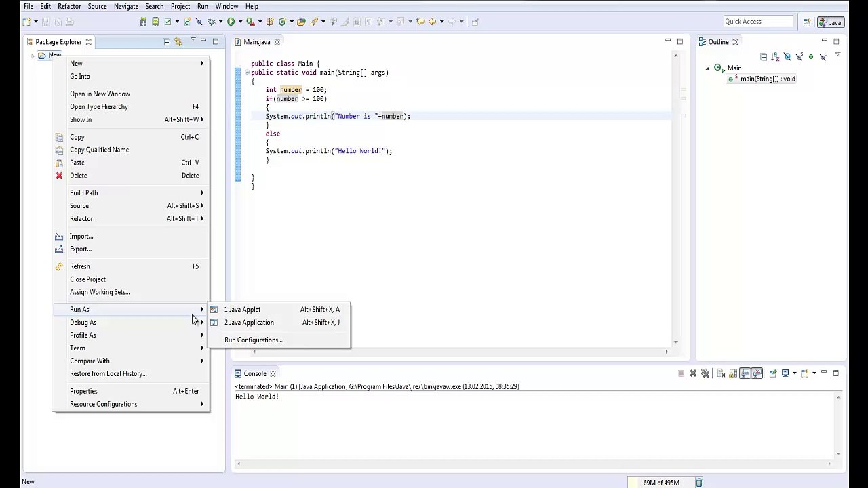The image size is (868, 488).
Task: Toggle the pin editor toolbar button
Action: click(x=475, y=22)
